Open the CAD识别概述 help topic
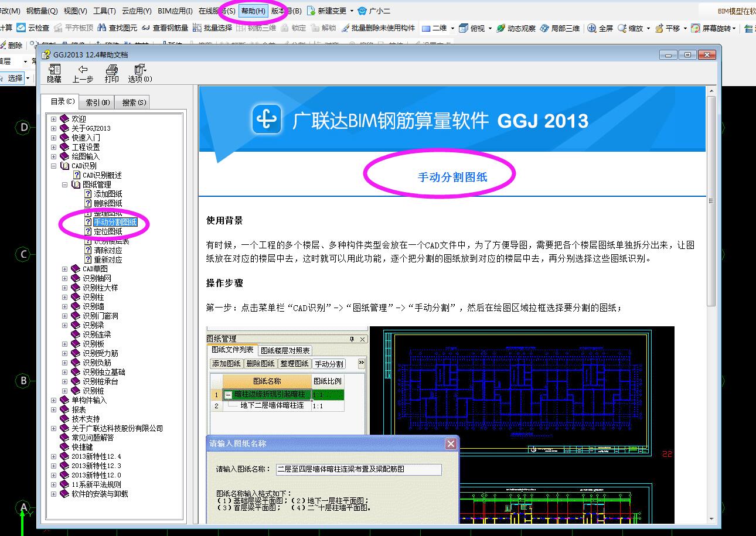 [102, 175]
